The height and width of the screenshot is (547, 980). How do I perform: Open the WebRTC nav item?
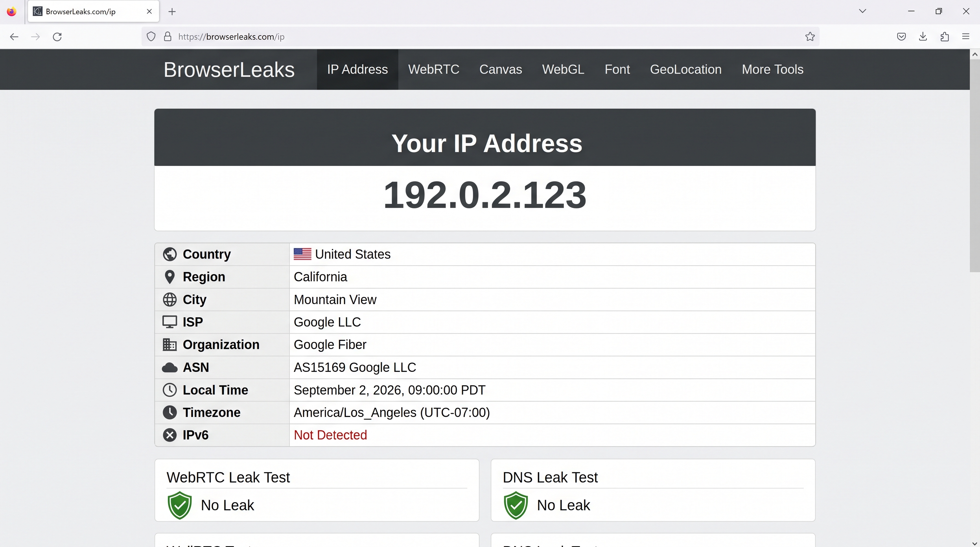point(434,69)
